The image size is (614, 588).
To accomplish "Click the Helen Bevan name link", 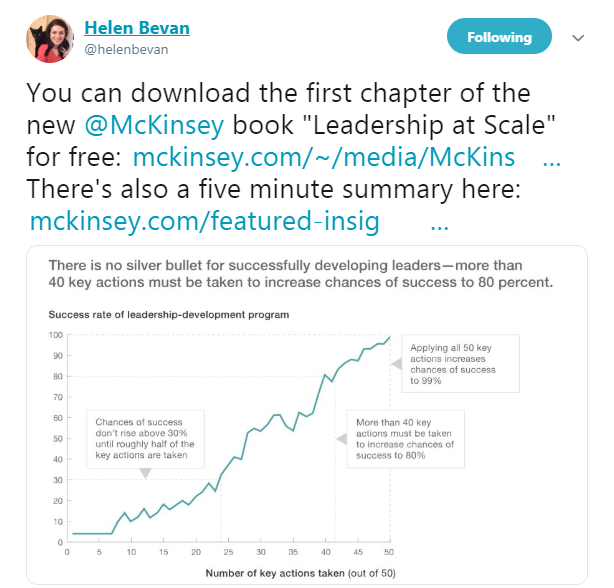I will click(x=137, y=28).
